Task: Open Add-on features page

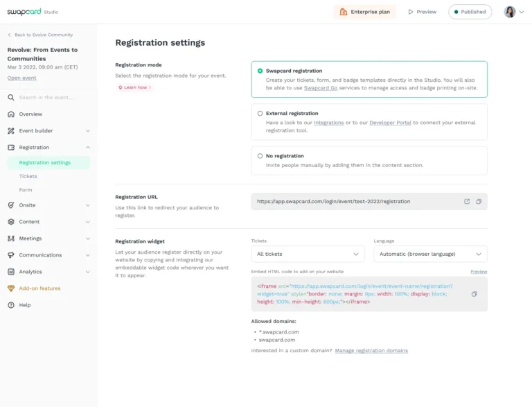Action: point(39,288)
